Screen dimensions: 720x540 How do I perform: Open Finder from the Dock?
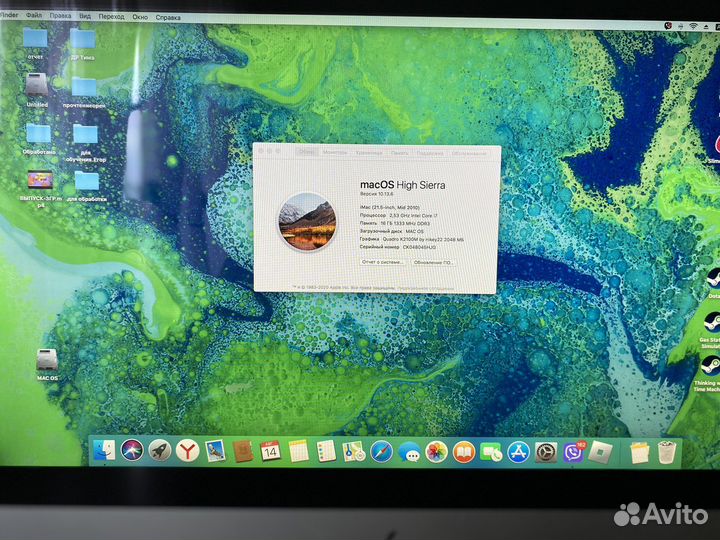(x=105, y=451)
